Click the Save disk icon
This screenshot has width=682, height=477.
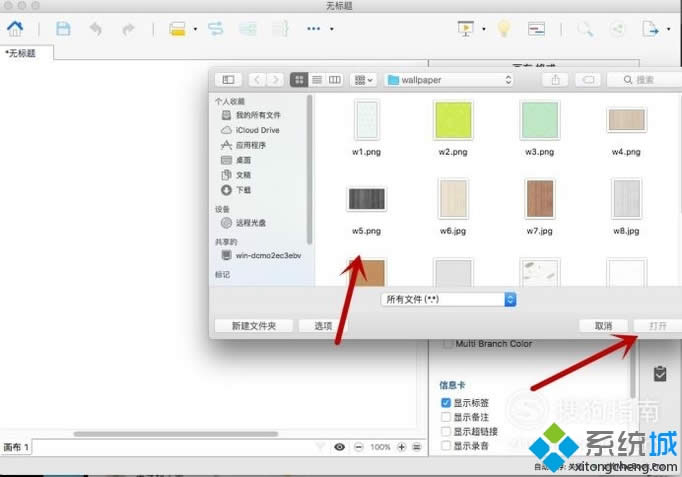pos(63,29)
